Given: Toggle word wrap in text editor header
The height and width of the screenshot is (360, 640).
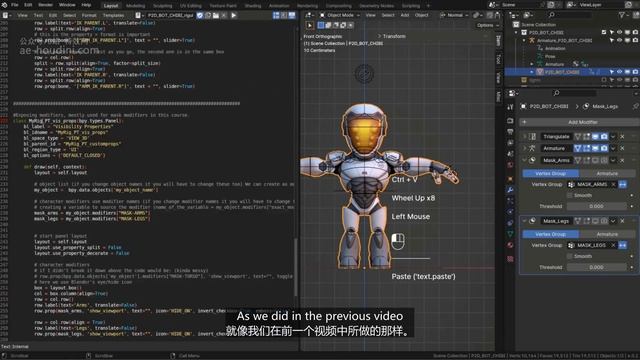Looking at the screenshot, I should pyautogui.click(x=284, y=16).
